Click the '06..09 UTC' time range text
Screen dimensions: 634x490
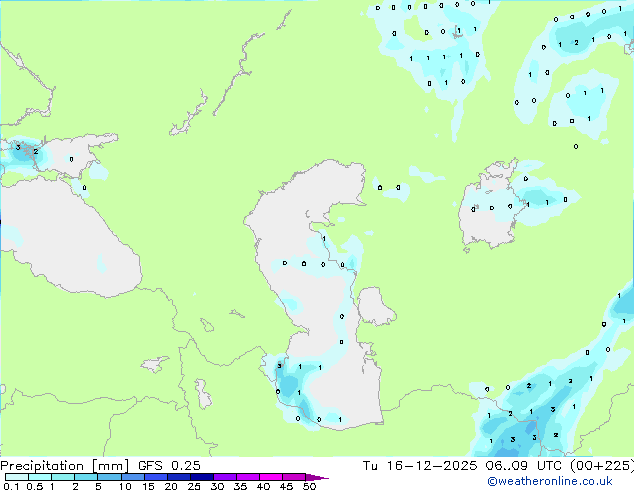point(524,466)
